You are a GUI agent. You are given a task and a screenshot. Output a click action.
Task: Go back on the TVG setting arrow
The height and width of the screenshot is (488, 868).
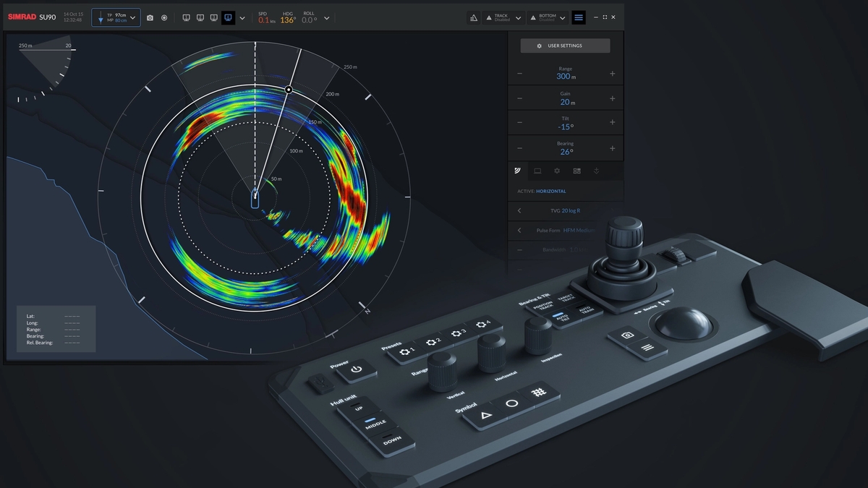tap(519, 211)
